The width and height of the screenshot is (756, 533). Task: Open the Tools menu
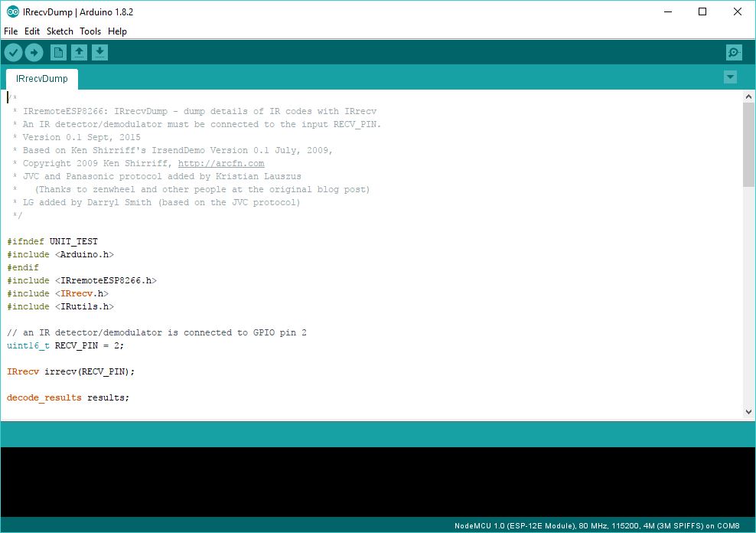pos(90,31)
